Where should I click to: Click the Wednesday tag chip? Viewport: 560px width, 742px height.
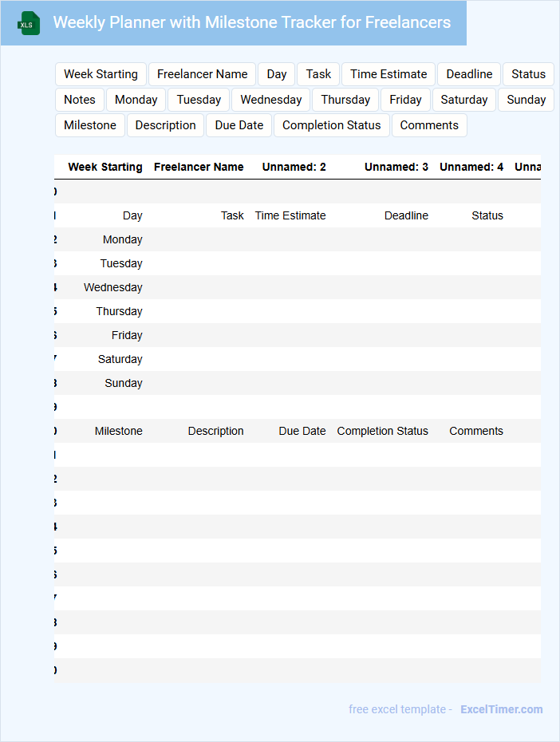pos(270,100)
